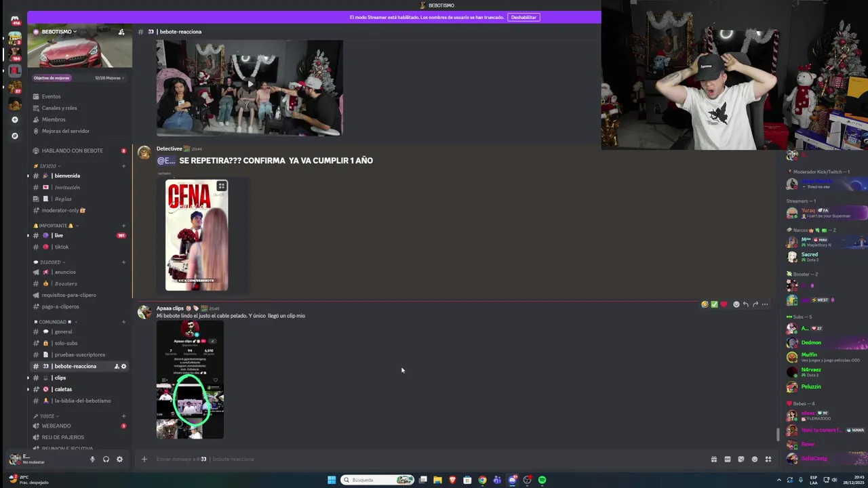Open the invite people icon beside BEBOTISMO
The height and width of the screenshot is (488, 868).
click(x=121, y=32)
